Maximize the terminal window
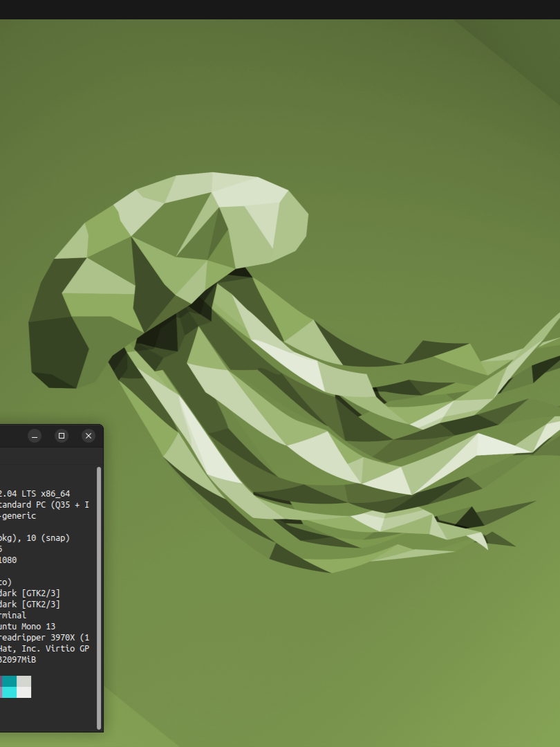560x747 pixels. coord(62,436)
